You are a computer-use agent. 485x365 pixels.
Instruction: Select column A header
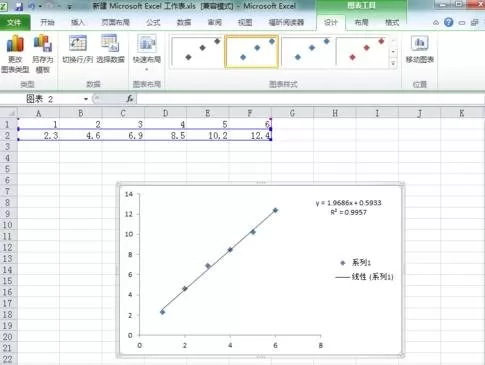tap(39, 113)
